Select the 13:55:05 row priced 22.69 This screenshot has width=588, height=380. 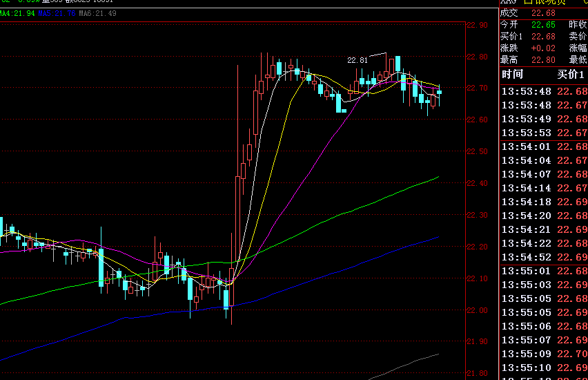click(544, 313)
